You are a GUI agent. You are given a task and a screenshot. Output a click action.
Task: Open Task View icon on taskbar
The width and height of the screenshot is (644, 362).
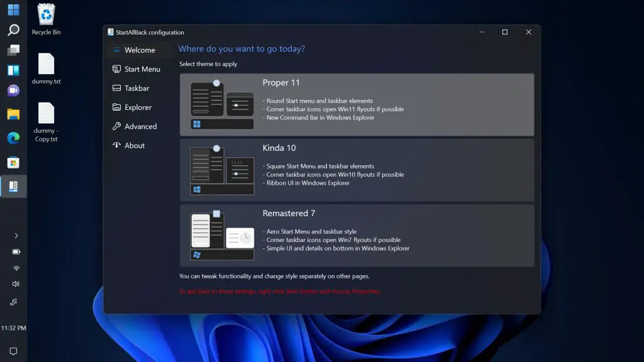[13, 50]
